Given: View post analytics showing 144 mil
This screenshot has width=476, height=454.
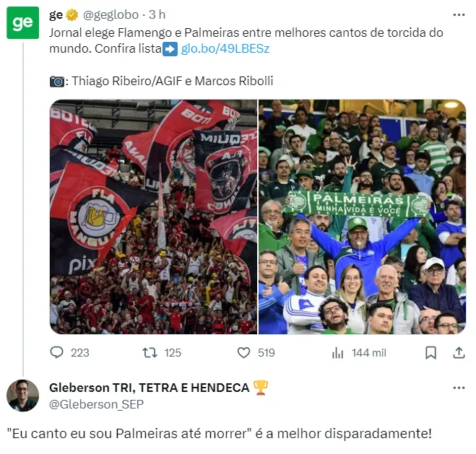Looking at the screenshot, I should click(359, 353).
